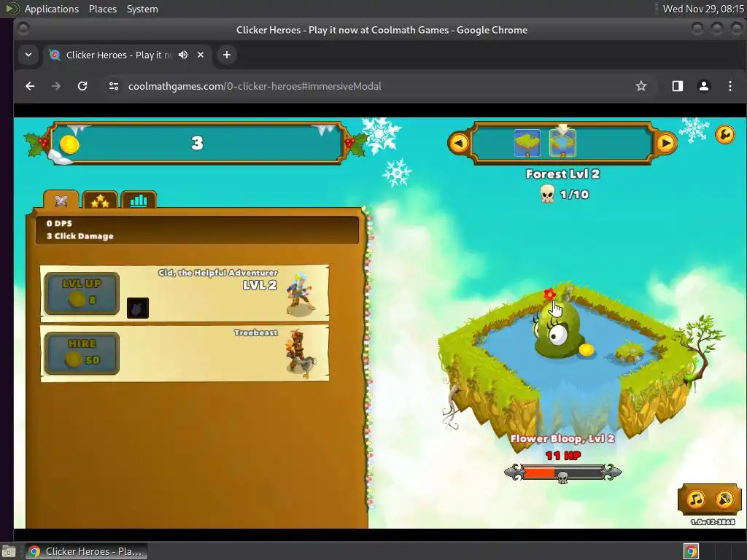Open the heroes tab with crossed swords
747x560 pixels.
pyautogui.click(x=61, y=200)
